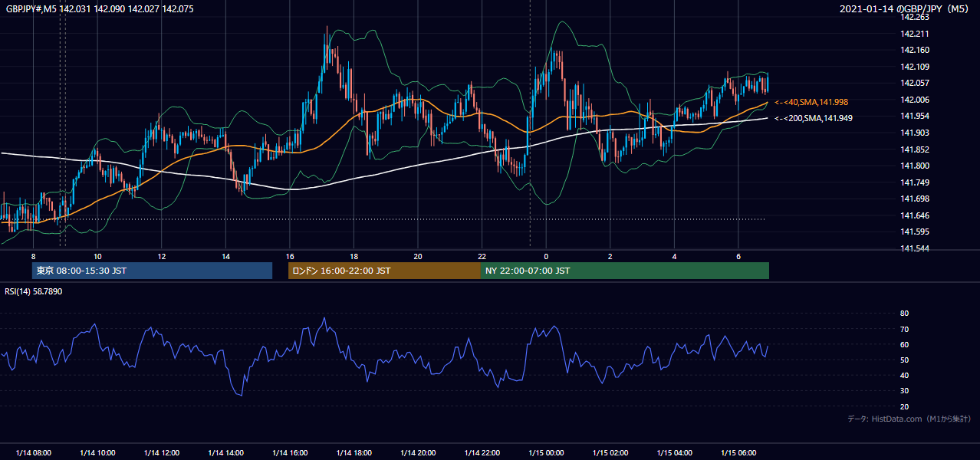
Task: Click the white 200 SMA 141.949 label
Action: [813, 118]
